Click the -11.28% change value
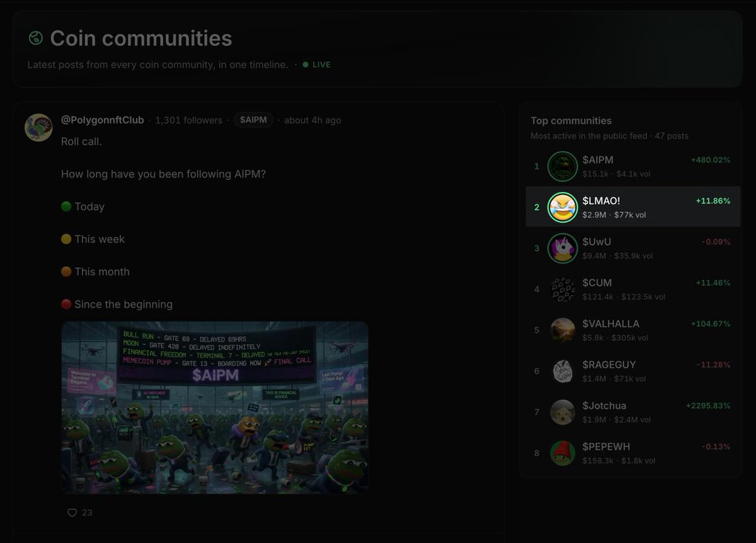756x543 pixels. coord(714,365)
